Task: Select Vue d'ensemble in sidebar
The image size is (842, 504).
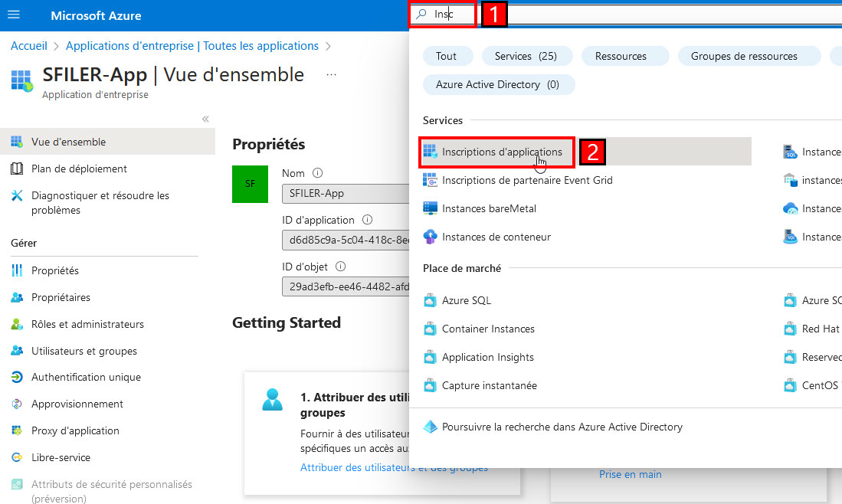Action: 107,142
